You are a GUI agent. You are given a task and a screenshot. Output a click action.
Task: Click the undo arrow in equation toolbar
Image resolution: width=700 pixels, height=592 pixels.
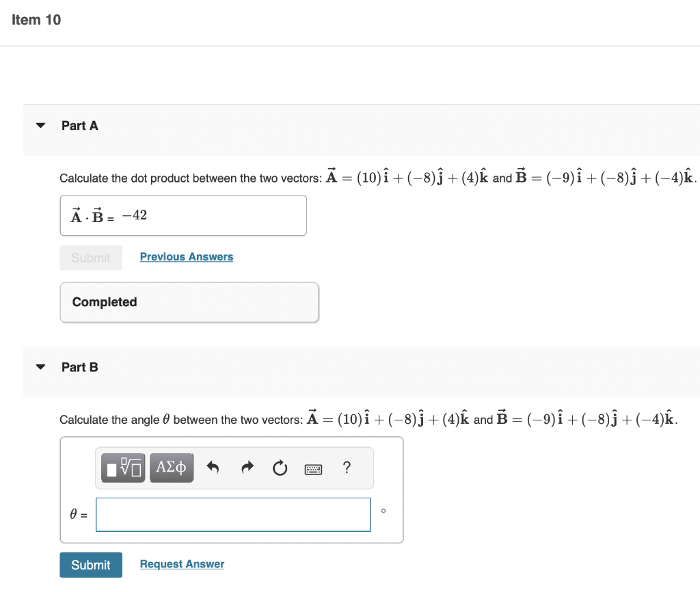click(213, 468)
